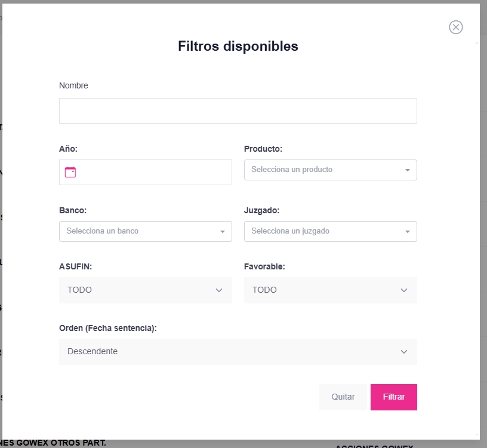
Task: Click inside the Año date field
Action: point(155,172)
